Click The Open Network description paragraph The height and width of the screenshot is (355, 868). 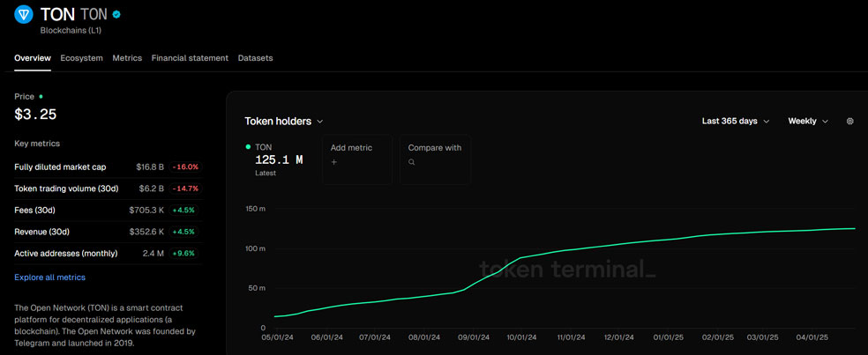pyautogui.click(x=105, y=325)
